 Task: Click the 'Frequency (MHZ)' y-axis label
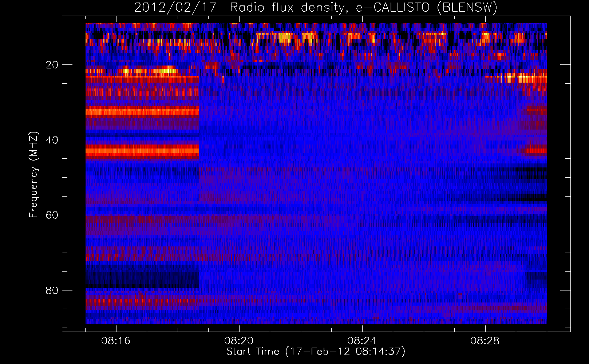[x=33, y=175]
